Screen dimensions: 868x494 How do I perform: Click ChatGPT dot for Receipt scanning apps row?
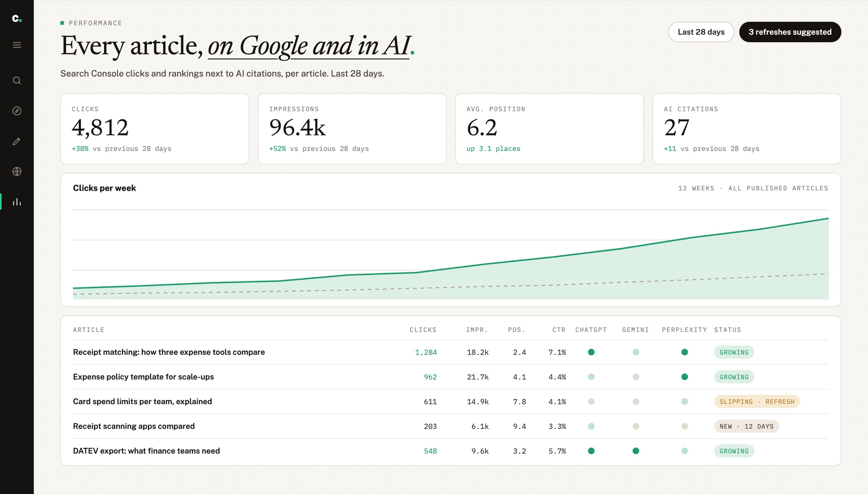tap(591, 426)
